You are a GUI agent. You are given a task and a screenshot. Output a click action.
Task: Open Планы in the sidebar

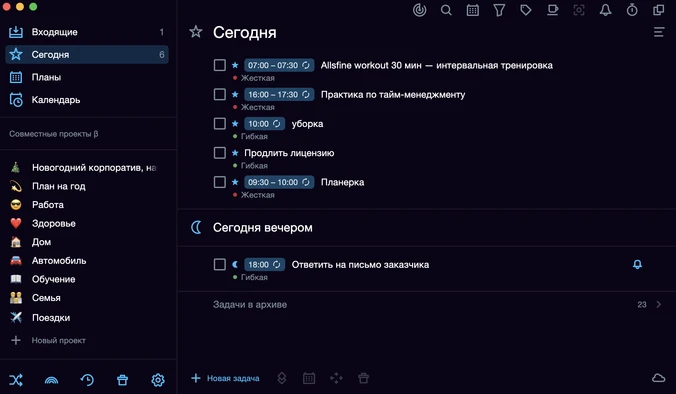[87, 77]
